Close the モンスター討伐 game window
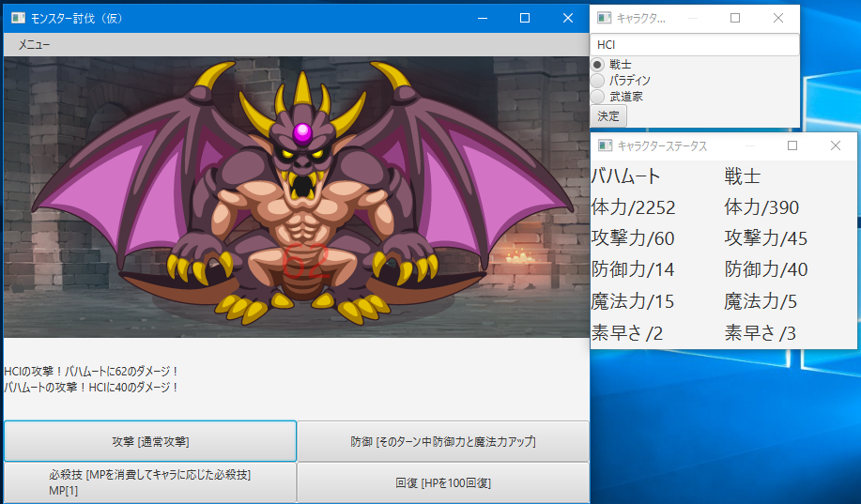 (x=568, y=18)
